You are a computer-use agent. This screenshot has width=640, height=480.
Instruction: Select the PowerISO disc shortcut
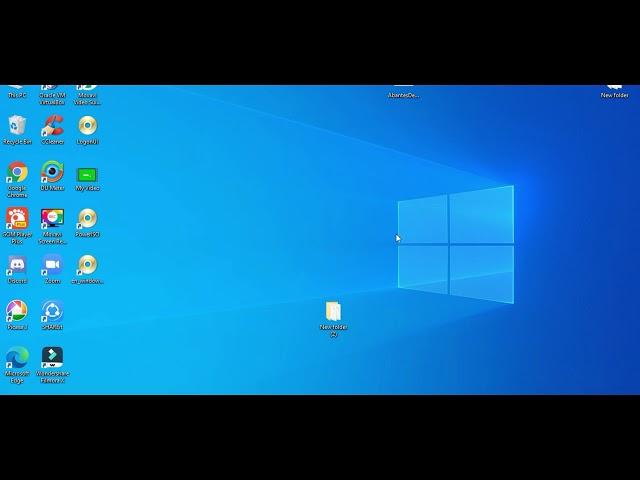pyautogui.click(x=87, y=223)
